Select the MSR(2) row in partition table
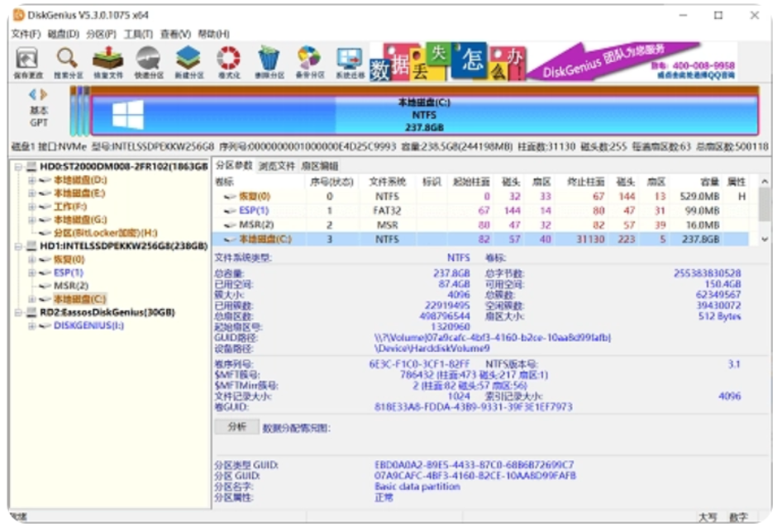This screenshot has width=782, height=532. tap(481, 225)
